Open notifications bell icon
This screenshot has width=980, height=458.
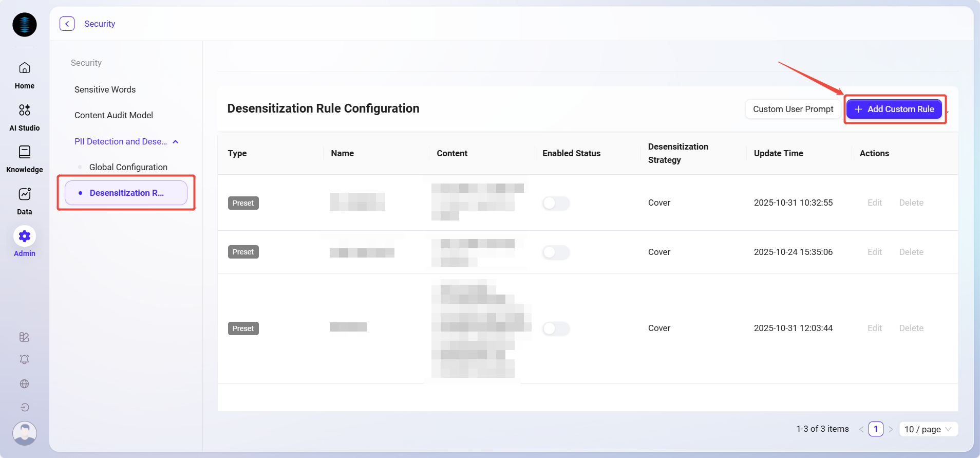[x=24, y=360]
